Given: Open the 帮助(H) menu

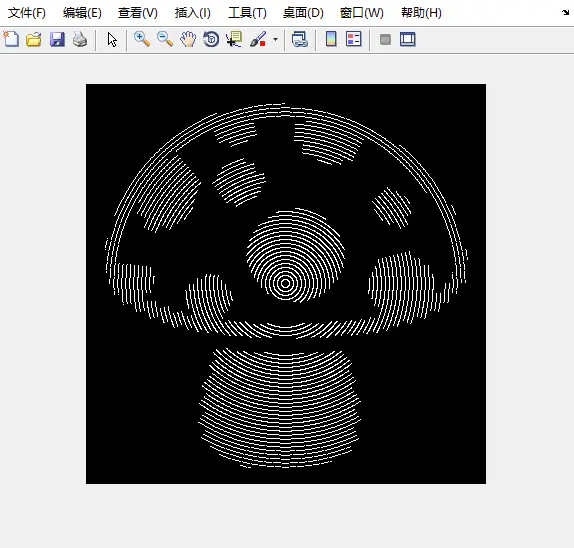Looking at the screenshot, I should [421, 13].
